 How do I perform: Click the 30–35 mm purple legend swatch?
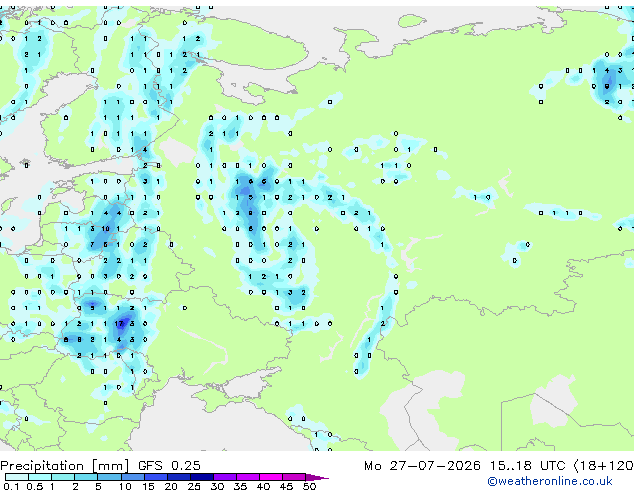coord(225,477)
